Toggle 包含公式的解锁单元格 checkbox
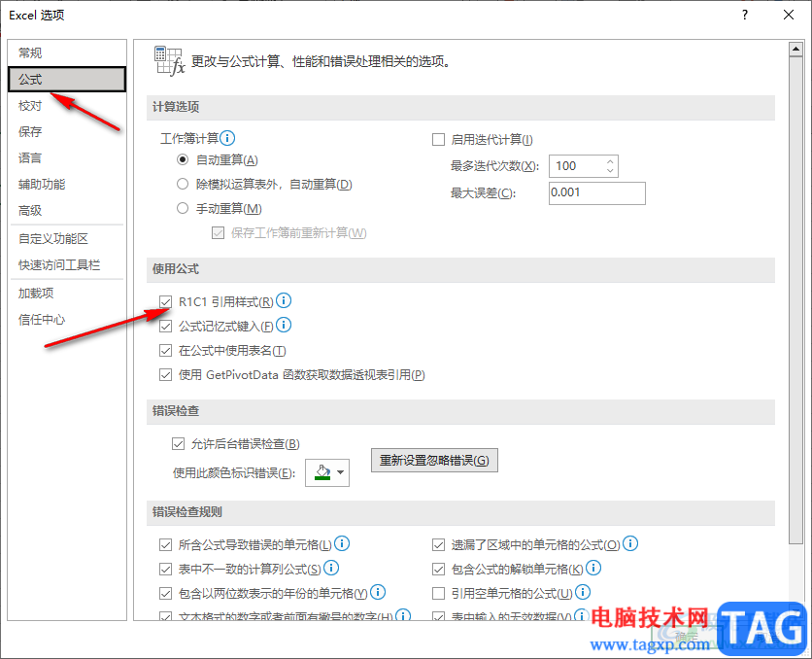The width and height of the screenshot is (812, 659). pos(438,570)
